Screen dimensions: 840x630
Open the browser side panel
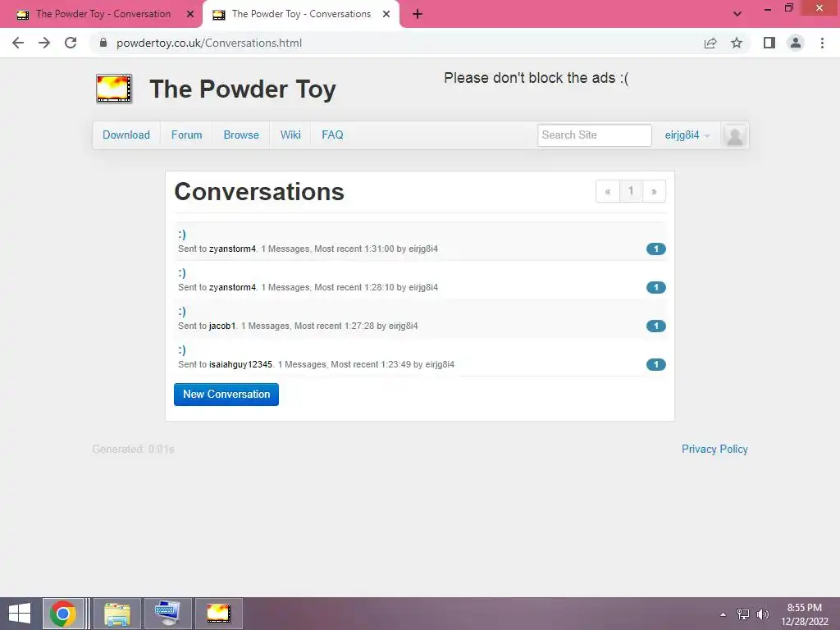coord(769,43)
